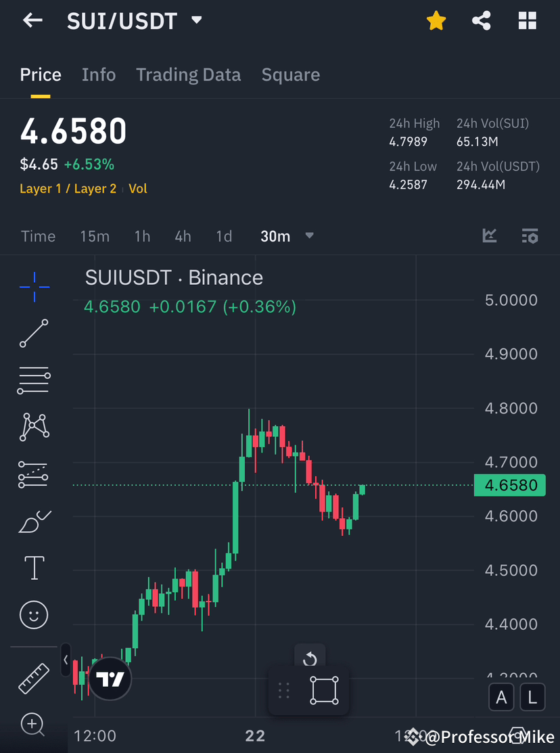The image size is (560, 753).
Task: Tap the 4.6580 price tag on the axis
Action: coord(509,485)
